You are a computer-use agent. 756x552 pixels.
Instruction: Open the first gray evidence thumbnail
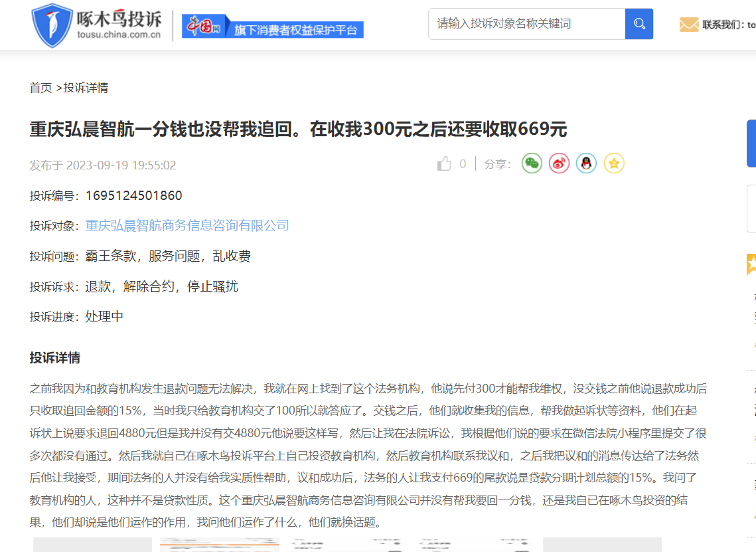tap(92, 545)
